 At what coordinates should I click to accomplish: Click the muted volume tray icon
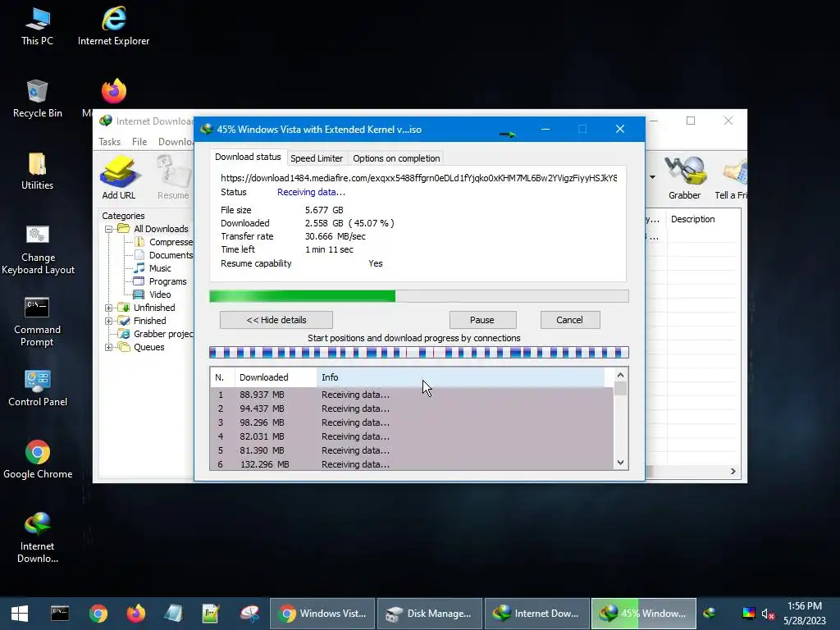(768, 614)
